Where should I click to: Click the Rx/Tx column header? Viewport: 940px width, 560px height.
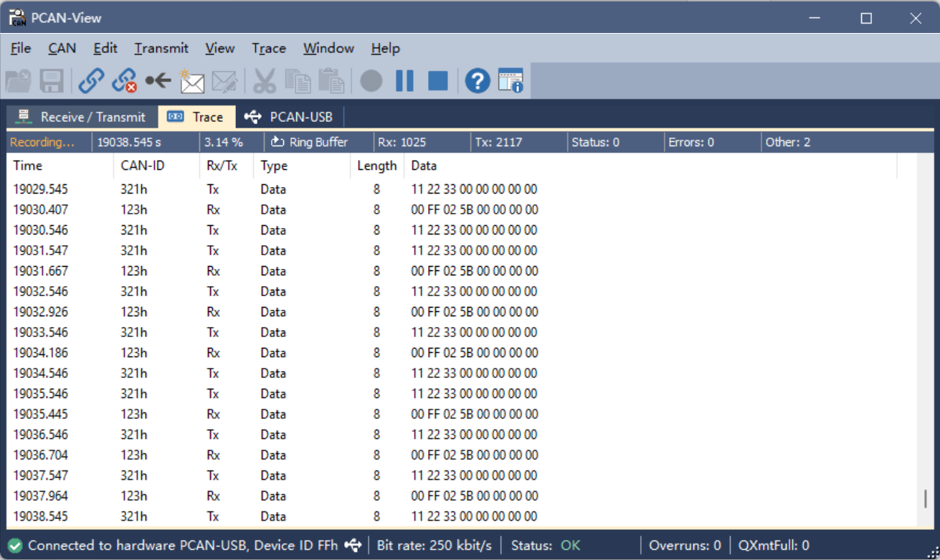coord(226,166)
